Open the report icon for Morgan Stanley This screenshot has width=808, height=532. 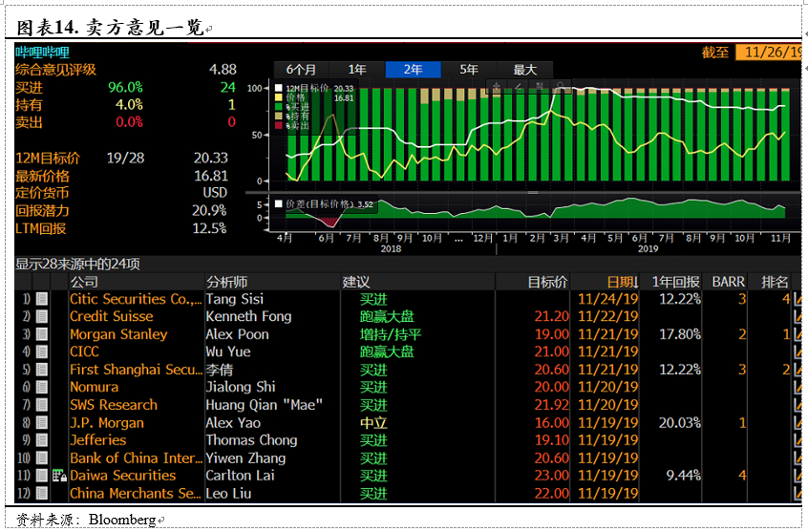point(42,334)
